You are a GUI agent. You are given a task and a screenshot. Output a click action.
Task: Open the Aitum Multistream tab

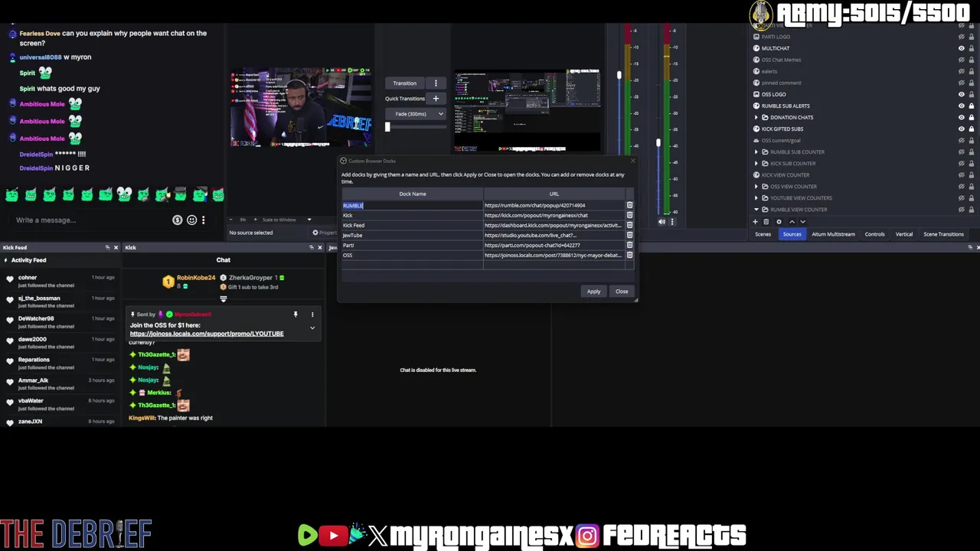[833, 234]
